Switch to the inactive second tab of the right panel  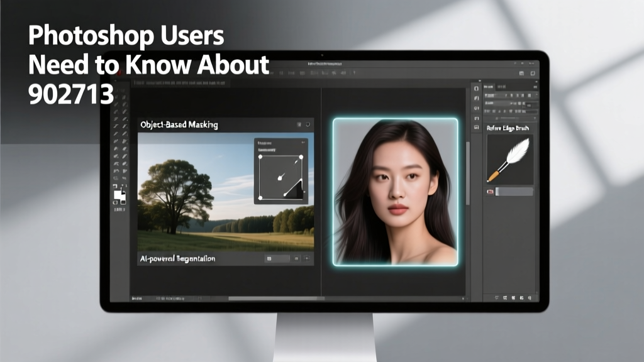pos(501,87)
